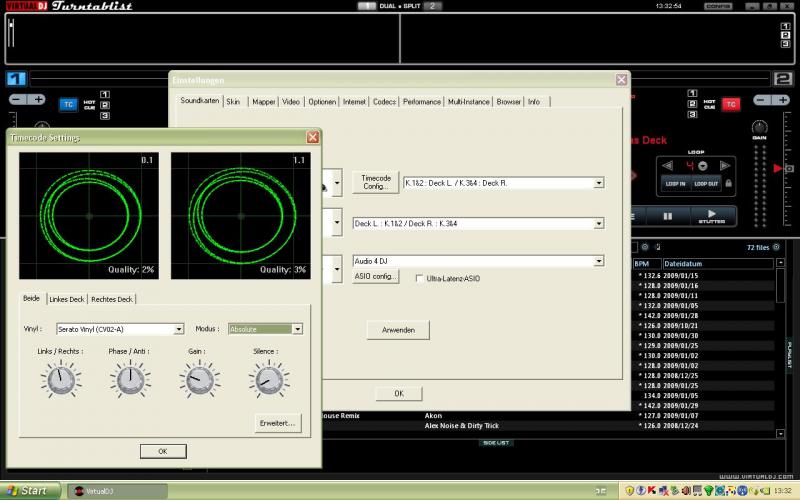
Task: Select hot cue 3 on left deck
Action: pos(105,116)
